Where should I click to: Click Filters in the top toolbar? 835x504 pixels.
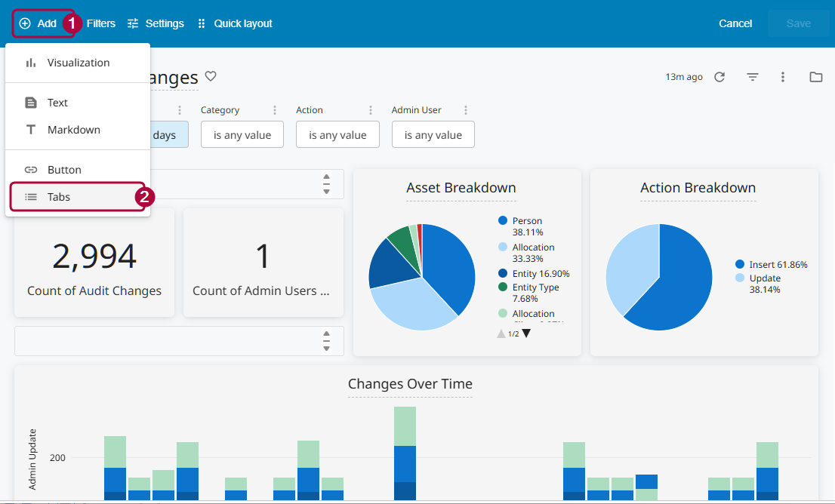tap(101, 23)
